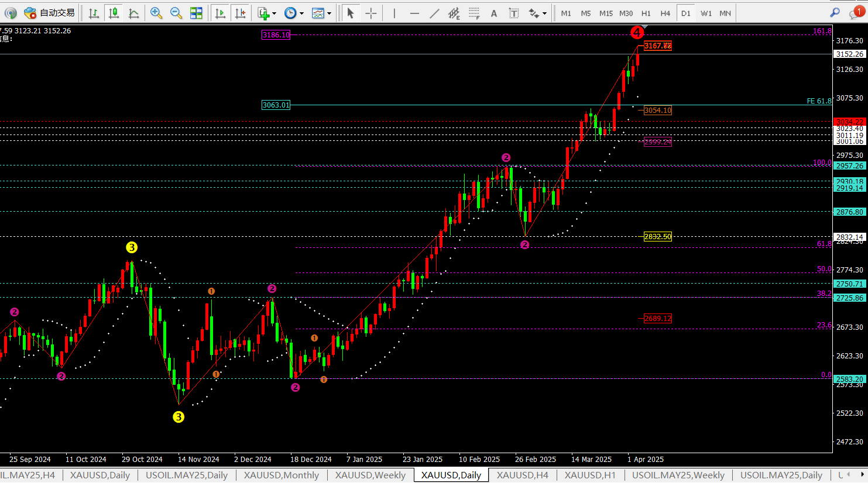Expand the arrows tool dropdown

pos(545,13)
